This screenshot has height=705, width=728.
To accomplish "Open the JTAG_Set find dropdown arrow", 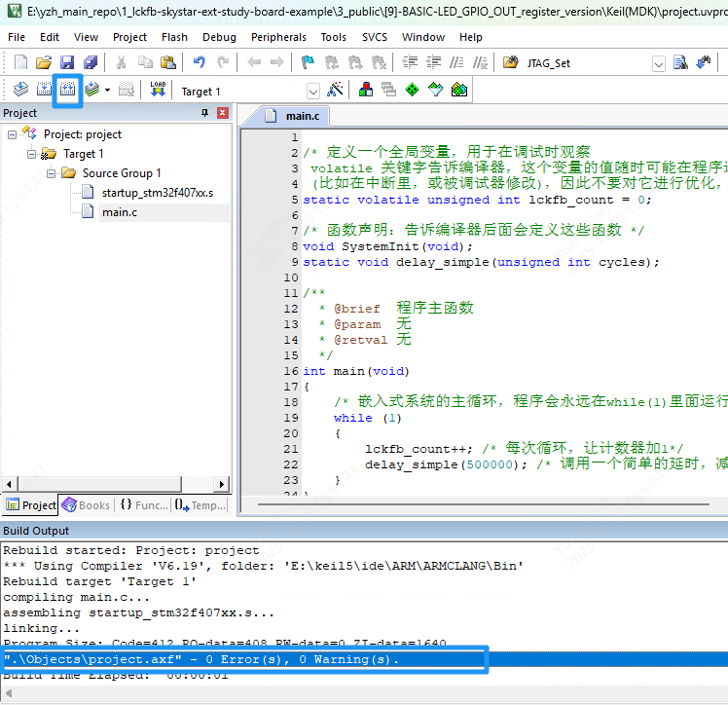I will point(659,63).
